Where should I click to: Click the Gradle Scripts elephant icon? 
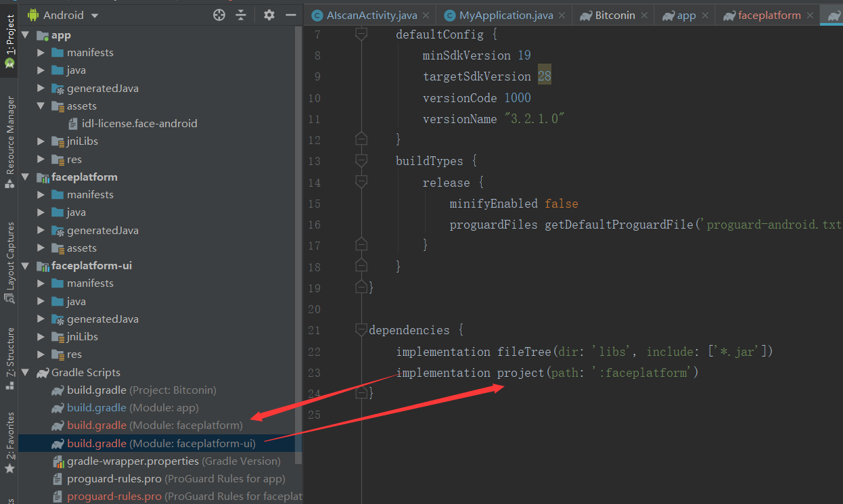[x=43, y=372]
